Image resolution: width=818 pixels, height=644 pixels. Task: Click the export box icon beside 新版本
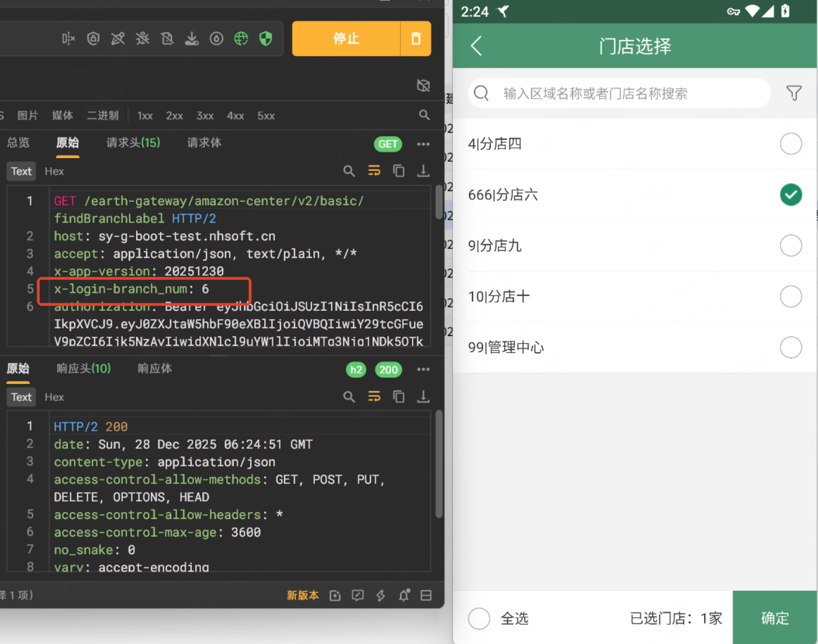(335, 595)
